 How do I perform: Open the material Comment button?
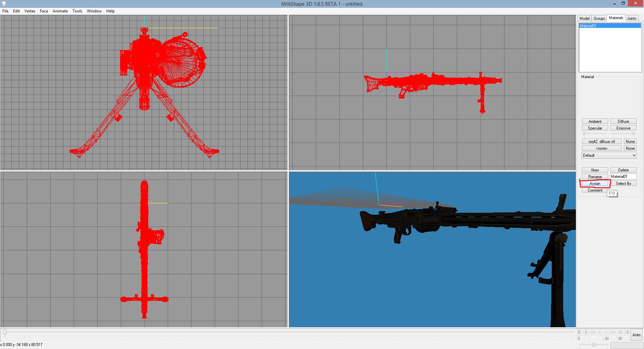coord(595,190)
